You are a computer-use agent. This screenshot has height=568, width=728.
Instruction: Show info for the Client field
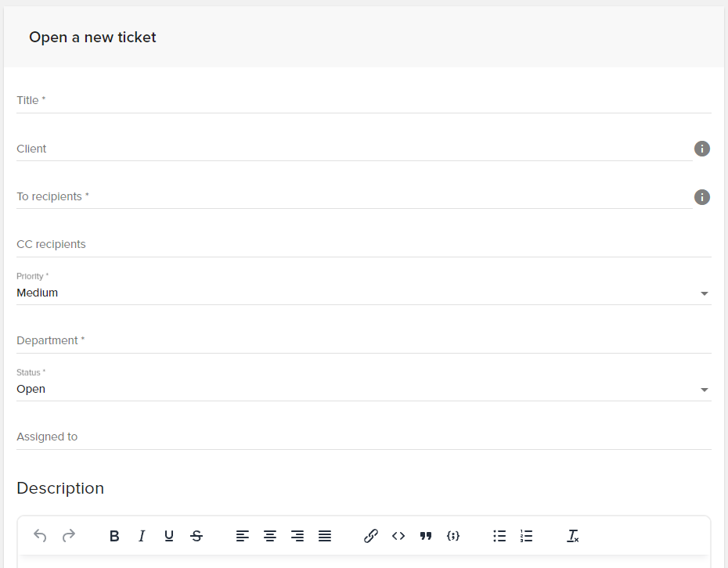coord(702,149)
